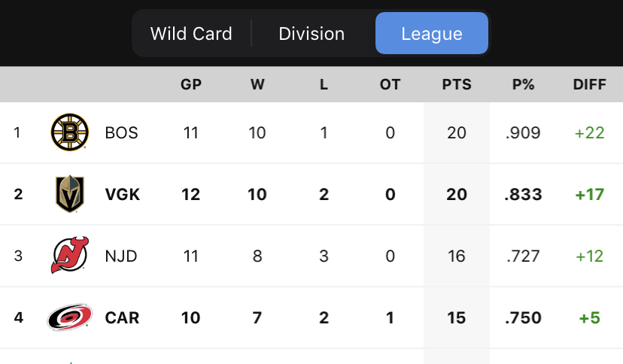The image size is (623, 364).
Task: Sort standings by GP column header
Action: [191, 84]
